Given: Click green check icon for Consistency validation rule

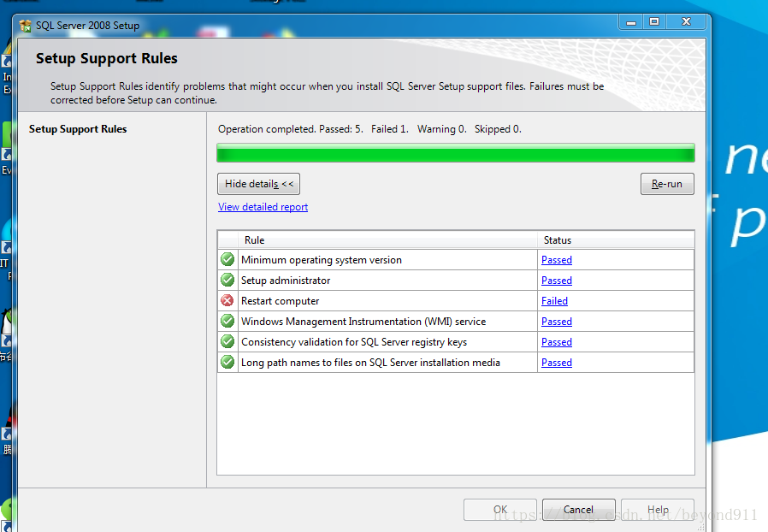Looking at the screenshot, I should pyautogui.click(x=227, y=342).
